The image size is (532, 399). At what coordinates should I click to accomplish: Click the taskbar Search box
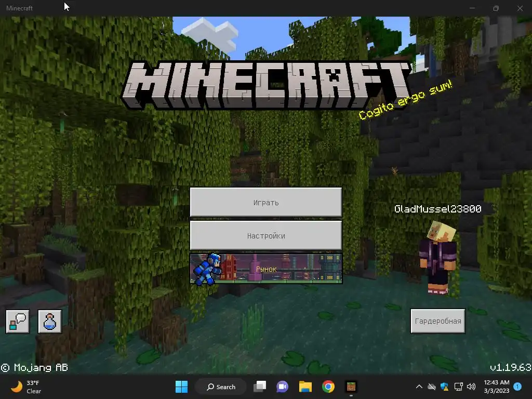221,387
